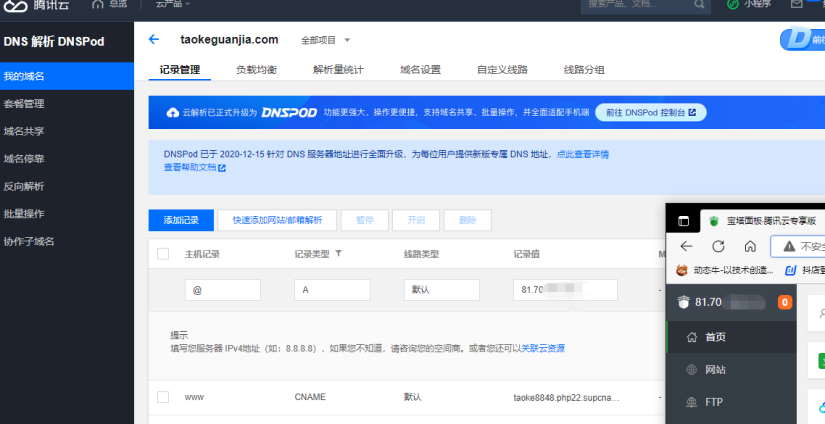Open 域名停靠 in the sidebar
Screen dimensions: 825x424
point(67,158)
